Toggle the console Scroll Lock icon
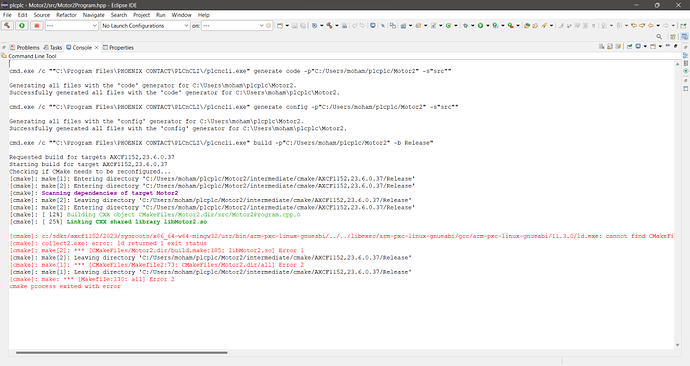 [x=610, y=46]
